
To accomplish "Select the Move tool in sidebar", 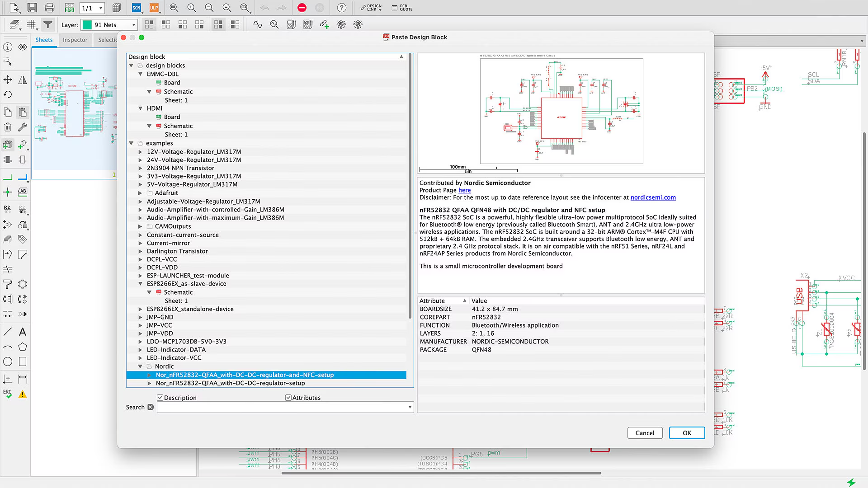I will click(8, 80).
